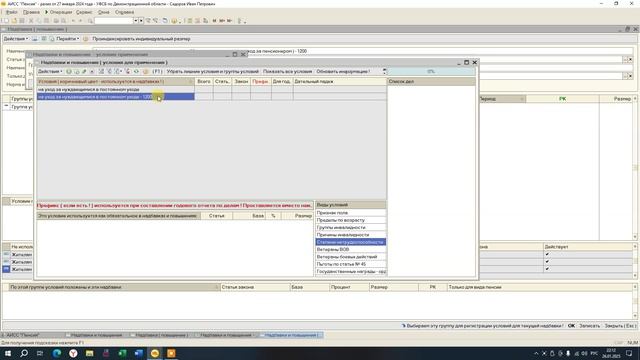The height and width of the screenshot is (360, 640).
Task: Open the Перейти dropdown
Action: tap(68, 39)
